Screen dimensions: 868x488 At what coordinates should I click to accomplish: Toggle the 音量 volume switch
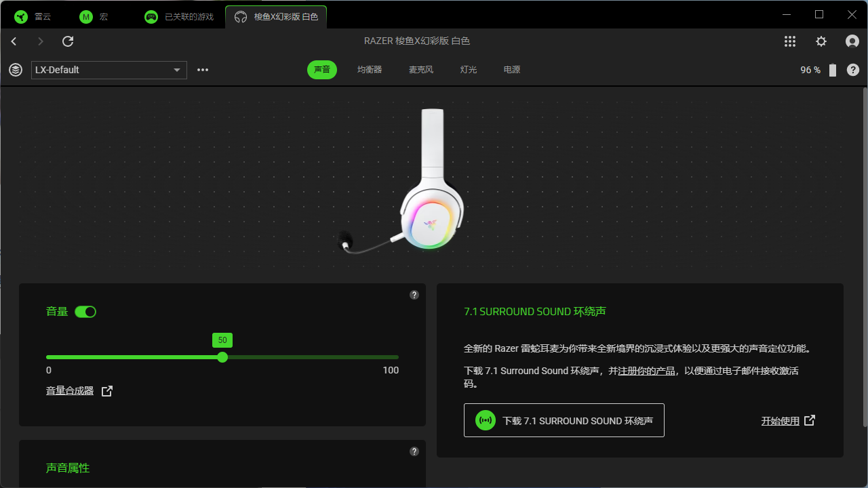(x=85, y=312)
